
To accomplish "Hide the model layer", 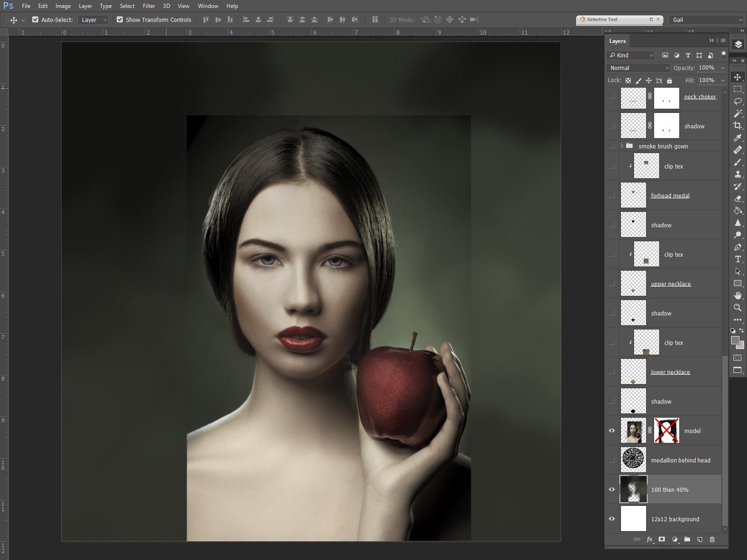I will pyautogui.click(x=612, y=431).
